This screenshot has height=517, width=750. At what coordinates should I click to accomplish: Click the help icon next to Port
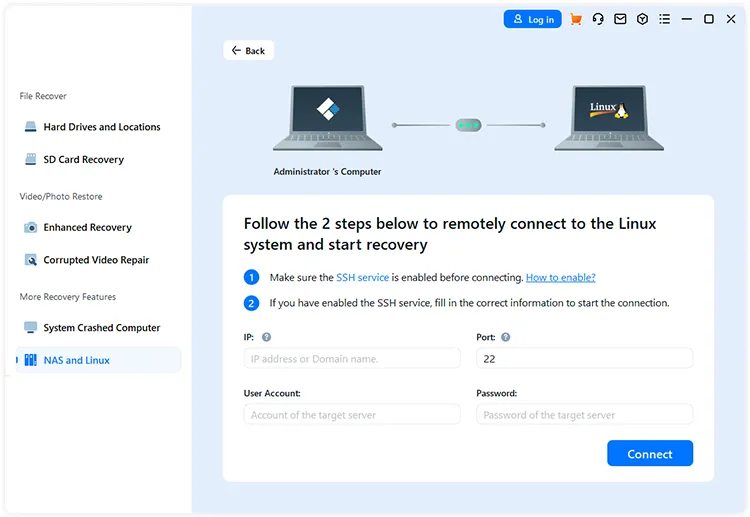[x=506, y=337]
